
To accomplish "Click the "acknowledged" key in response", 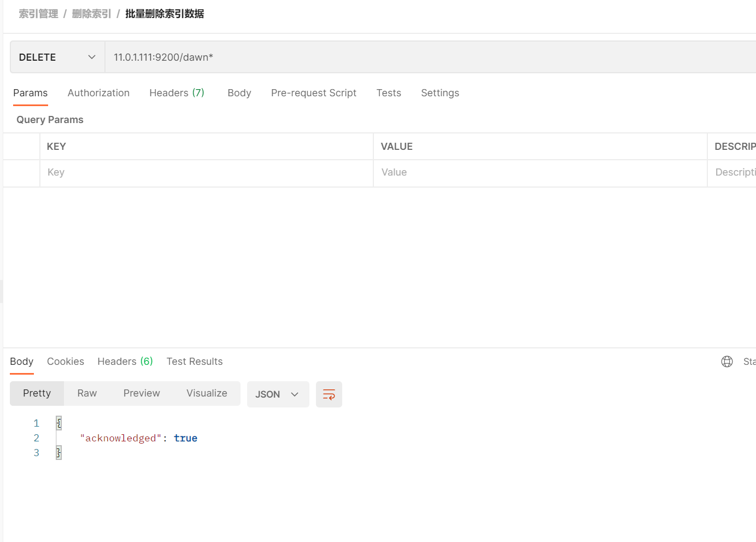I will (121, 438).
